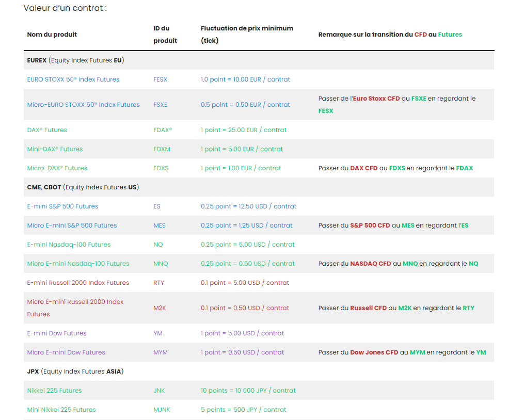Open the DAX® Futures product link (FDAX row)
The height and width of the screenshot is (420, 508).
click(x=47, y=130)
